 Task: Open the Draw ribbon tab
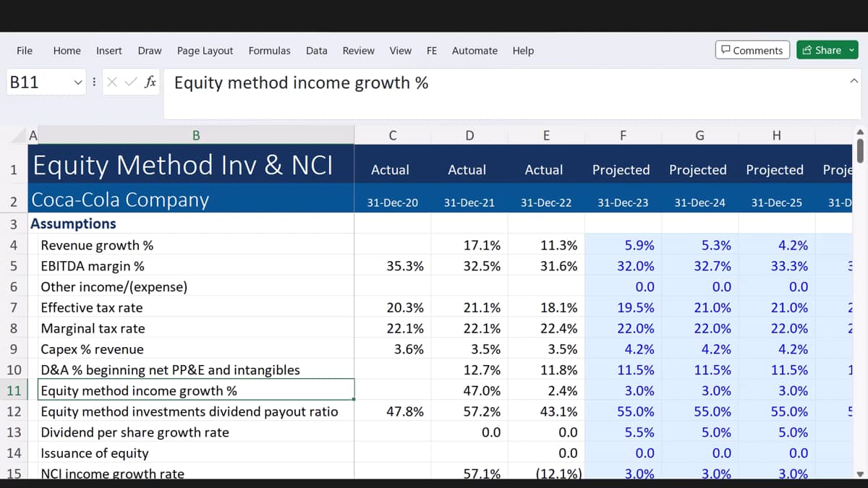150,51
